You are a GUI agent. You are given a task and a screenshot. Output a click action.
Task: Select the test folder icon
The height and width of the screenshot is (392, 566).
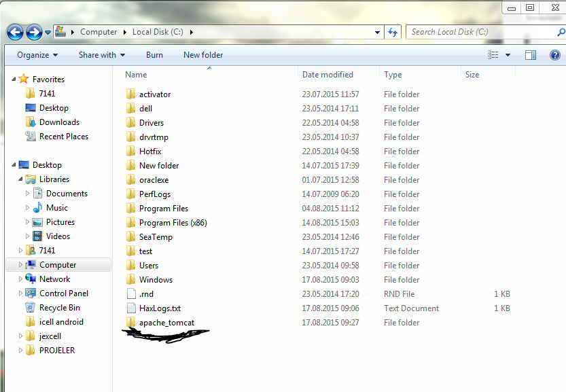131,251
